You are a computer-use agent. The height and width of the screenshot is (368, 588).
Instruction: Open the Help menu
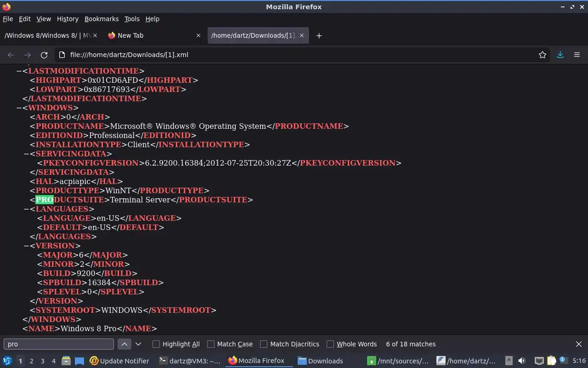click(x=153, y=19)
